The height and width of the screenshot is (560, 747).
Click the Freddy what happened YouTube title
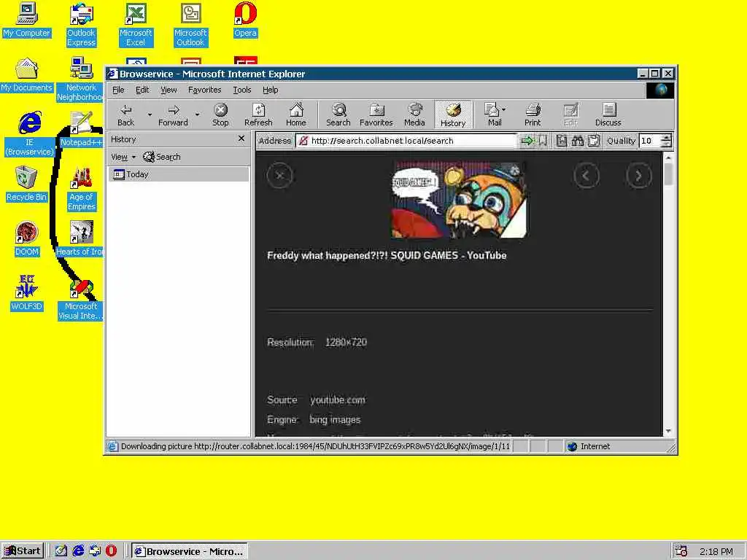(387, 256)
